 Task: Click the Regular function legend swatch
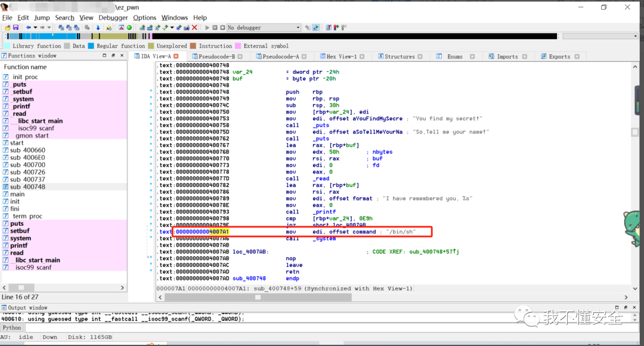click(x=91, y=46)
